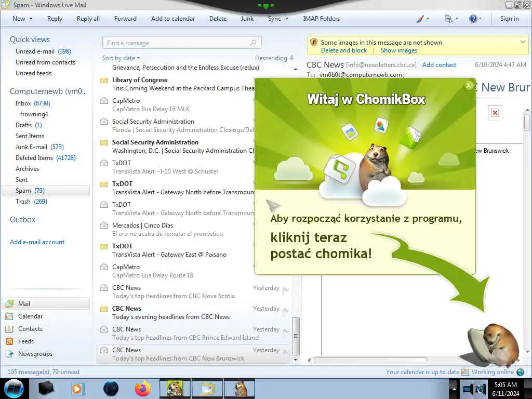Click the CapMetro Bus Delay 18 MLK envelope icon
This screenshot has width=532, height=399.
104,101
